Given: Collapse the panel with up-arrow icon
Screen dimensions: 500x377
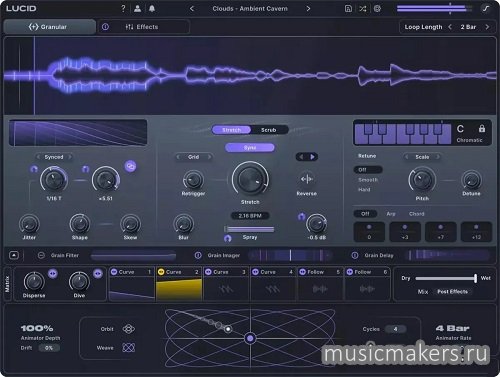Looking at the screenshot, I should tap(14, 255).
